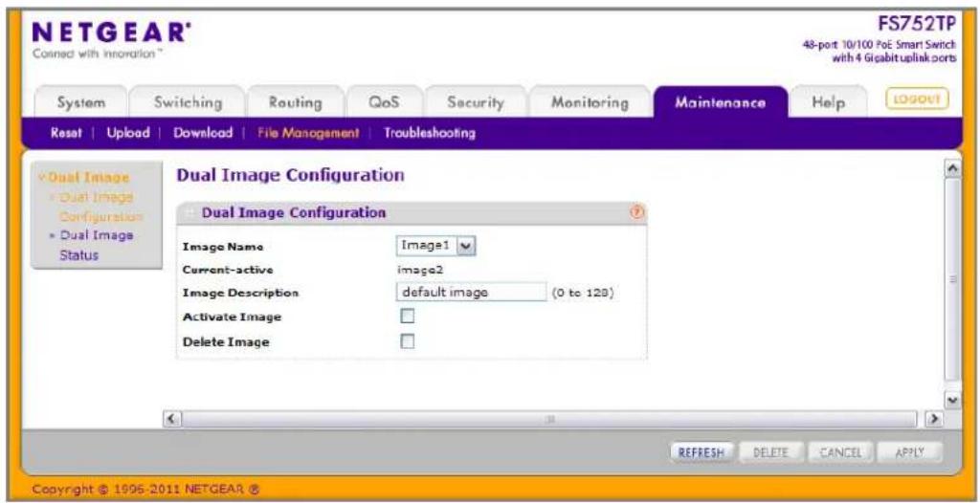Open the Reset submenu
980x503 pixels.
coord(64,133)
